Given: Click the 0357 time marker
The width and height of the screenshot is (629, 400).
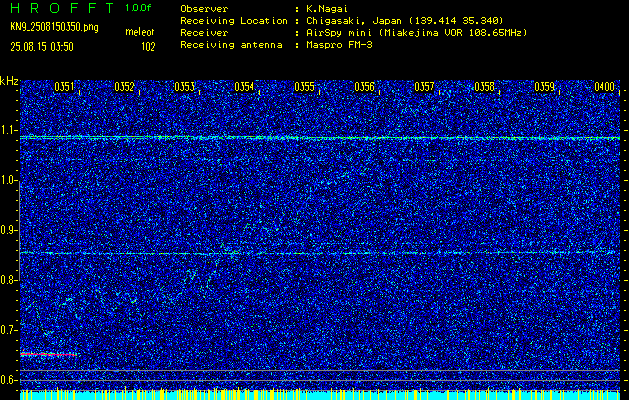Looking at the screenshot, I should [x=424, y=87].
